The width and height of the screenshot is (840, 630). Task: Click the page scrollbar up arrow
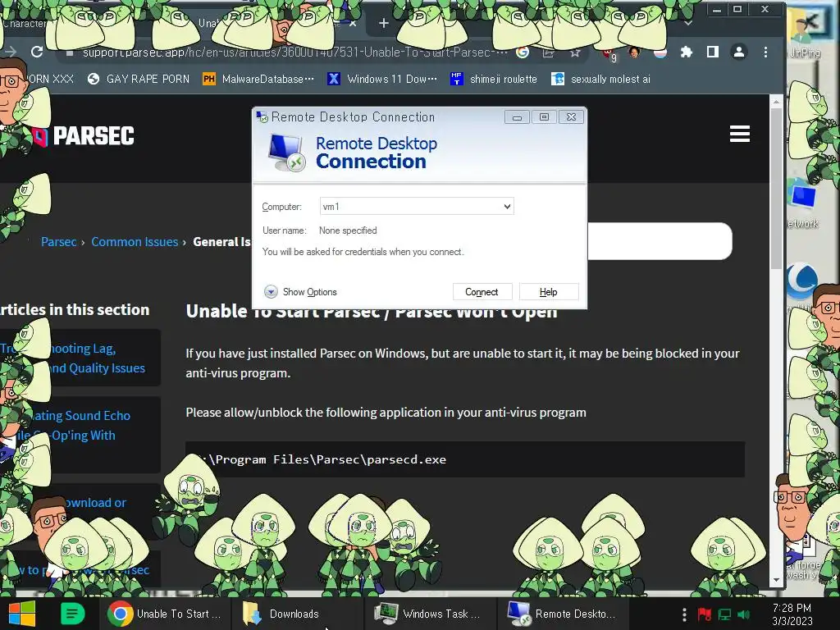pos(776,101)
